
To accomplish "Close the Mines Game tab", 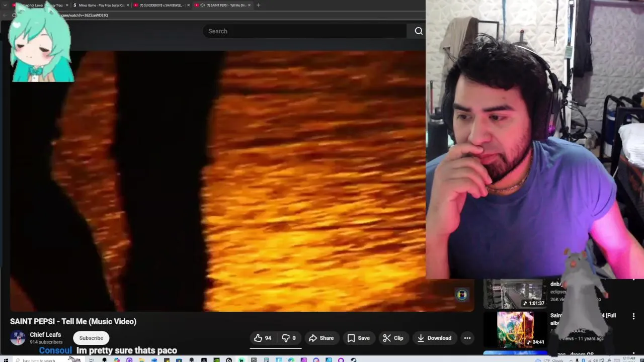I will (128, 5).
